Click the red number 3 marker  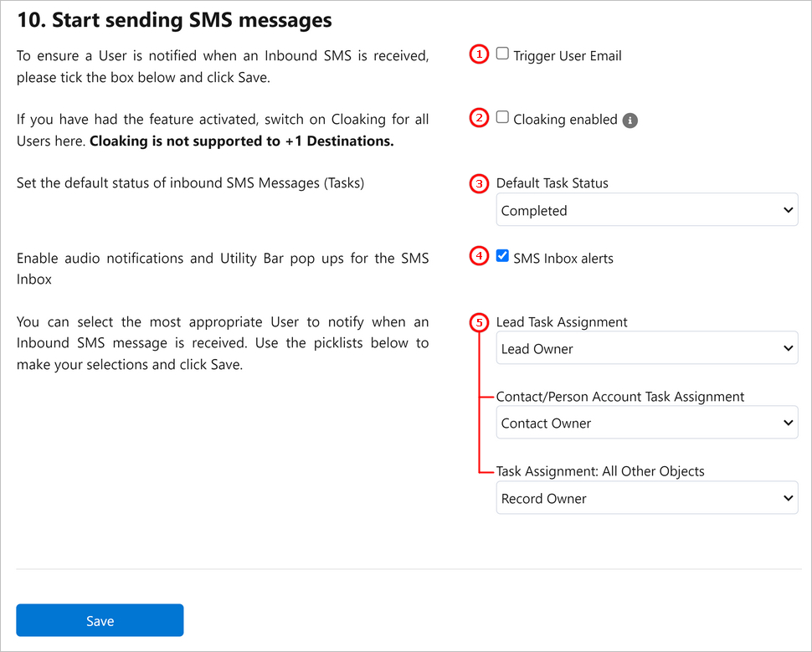479,183
